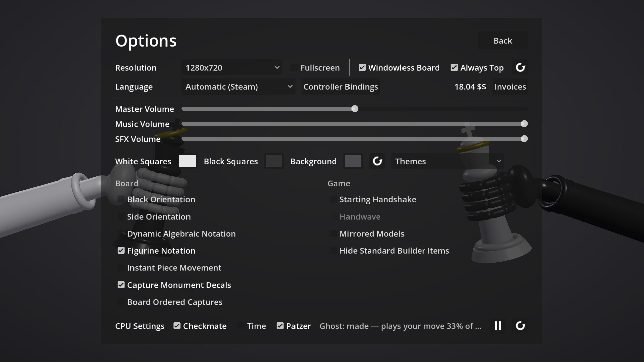Click the Ghost description text

[x=400, y=326]
